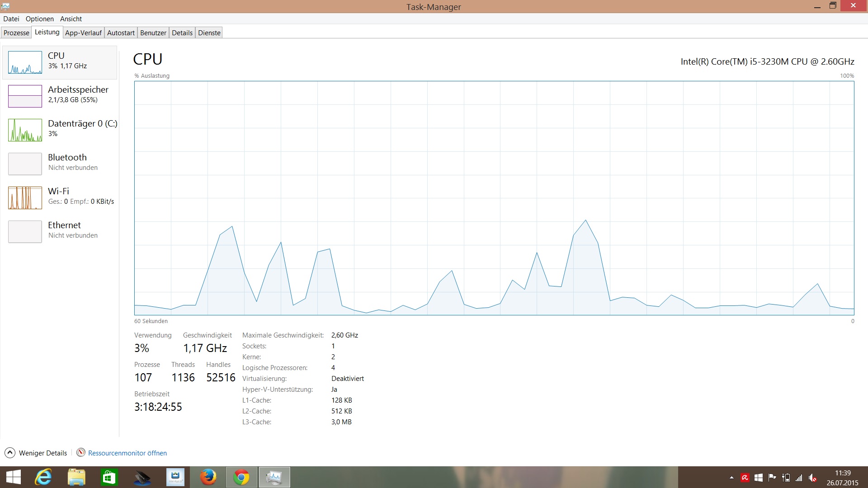Open the Arbeitsspeicher memory graph thumbnail
868x488 pixels.
25,96
